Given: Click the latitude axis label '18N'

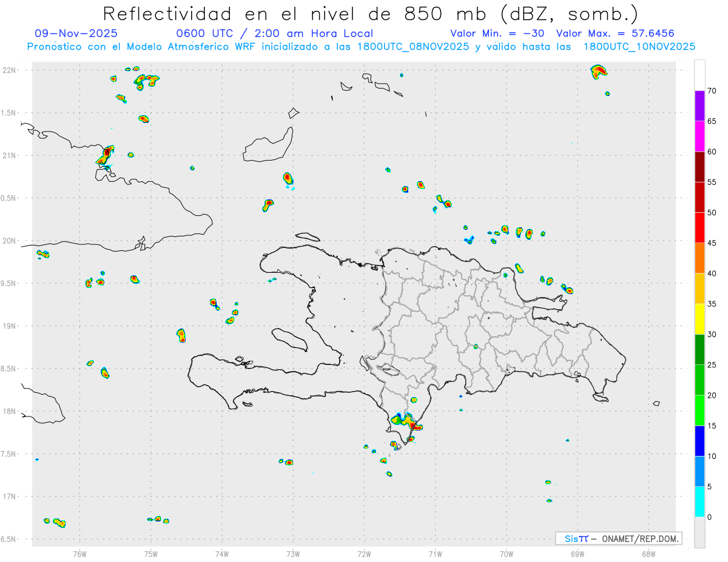Looking at the screenshot, I should click(x=10, y=412).
